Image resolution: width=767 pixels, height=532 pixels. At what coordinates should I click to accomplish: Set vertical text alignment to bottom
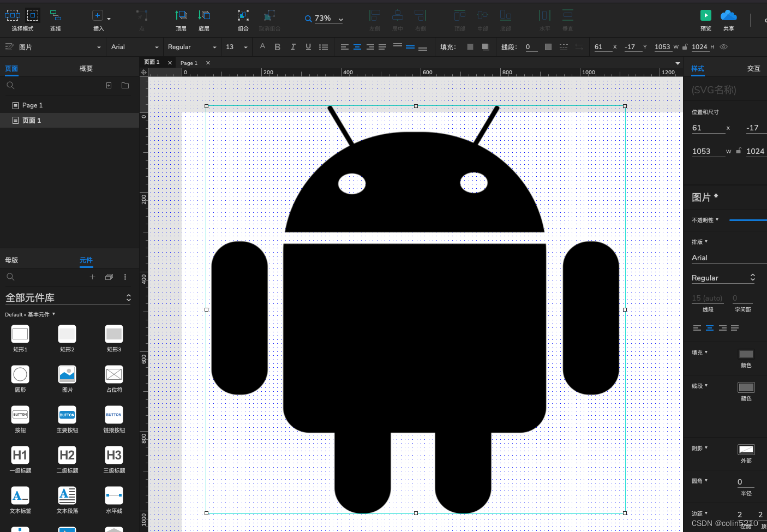(x=423, y=48)
